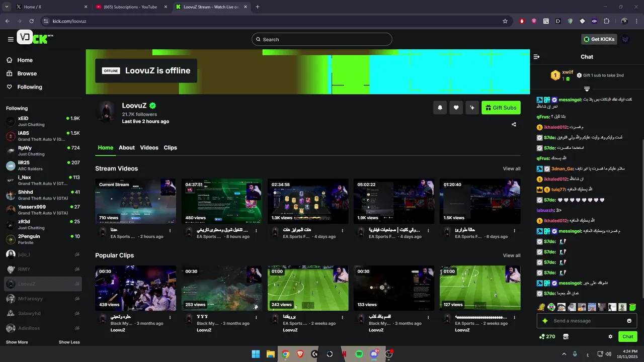The image size is (644, 362).
Task: Bookmark this page with star icon
Action: coord(505,21)
